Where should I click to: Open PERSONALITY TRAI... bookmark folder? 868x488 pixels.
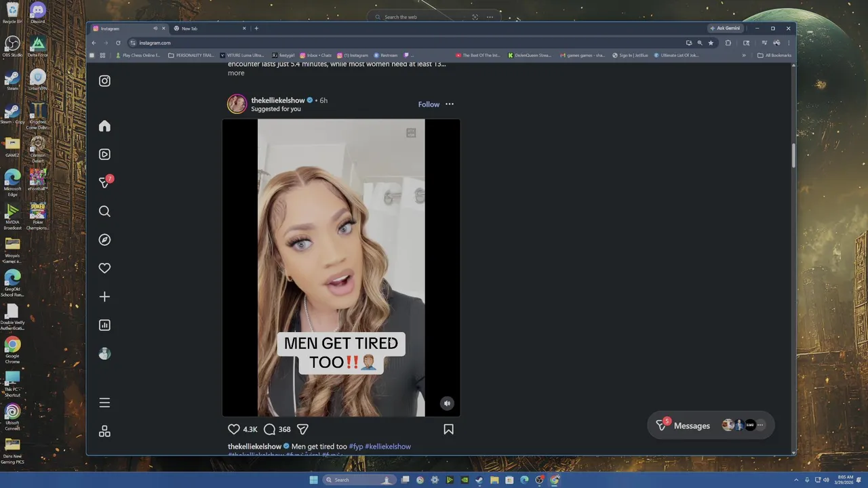191,56
